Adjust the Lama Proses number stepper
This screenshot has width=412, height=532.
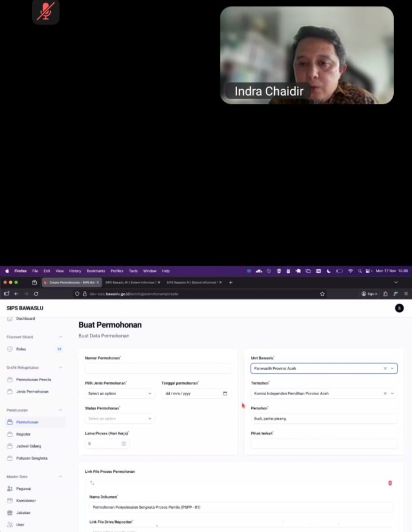(124, 443)
